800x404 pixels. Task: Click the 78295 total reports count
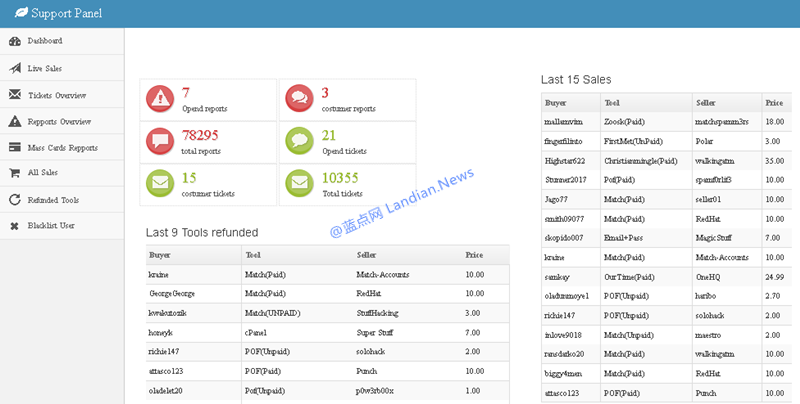pos(200,134)
